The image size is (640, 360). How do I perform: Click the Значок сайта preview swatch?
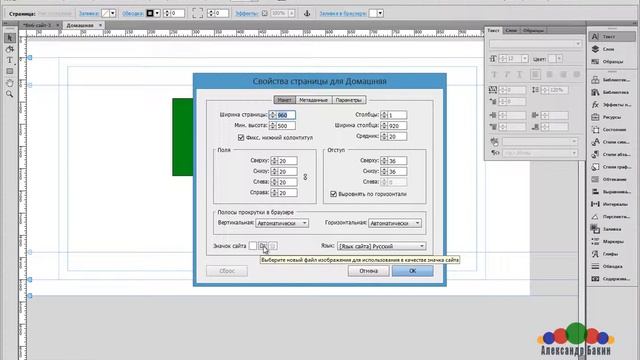pyautogui.click(x=253, y=246)
